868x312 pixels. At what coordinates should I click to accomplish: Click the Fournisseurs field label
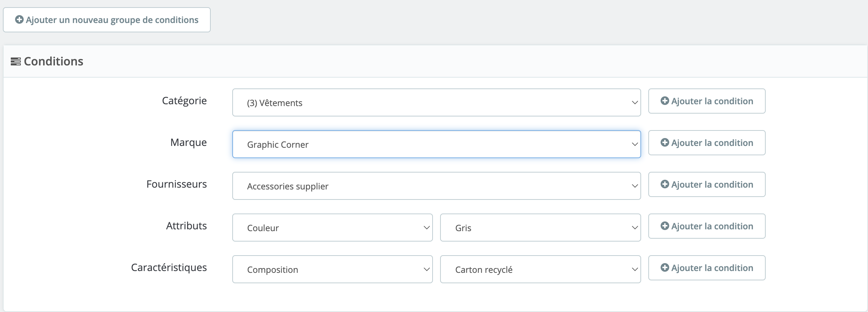click(x=177, y=184)
